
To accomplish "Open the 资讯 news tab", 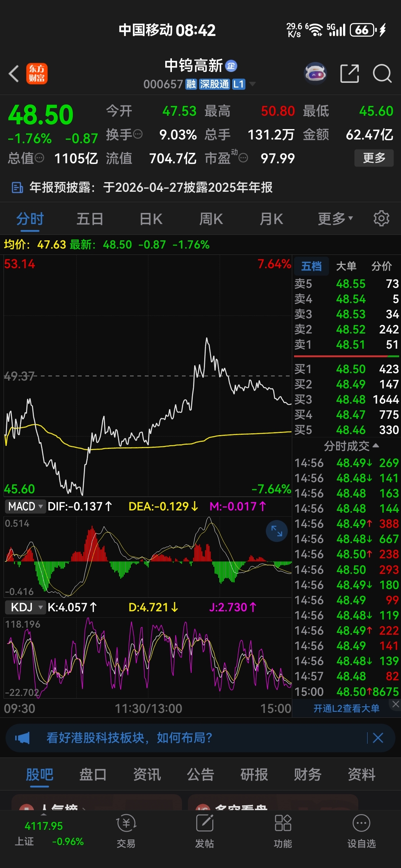I will click(147, 775).
